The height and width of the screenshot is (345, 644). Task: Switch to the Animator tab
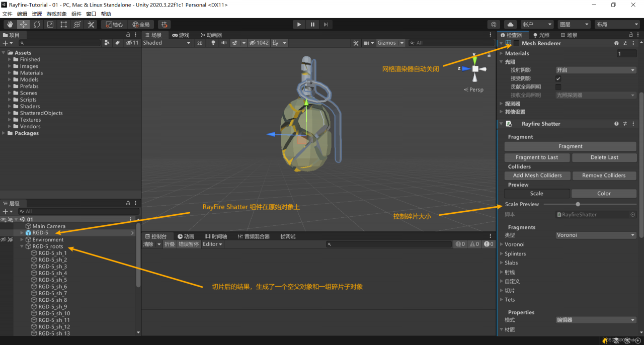point(211,35)
